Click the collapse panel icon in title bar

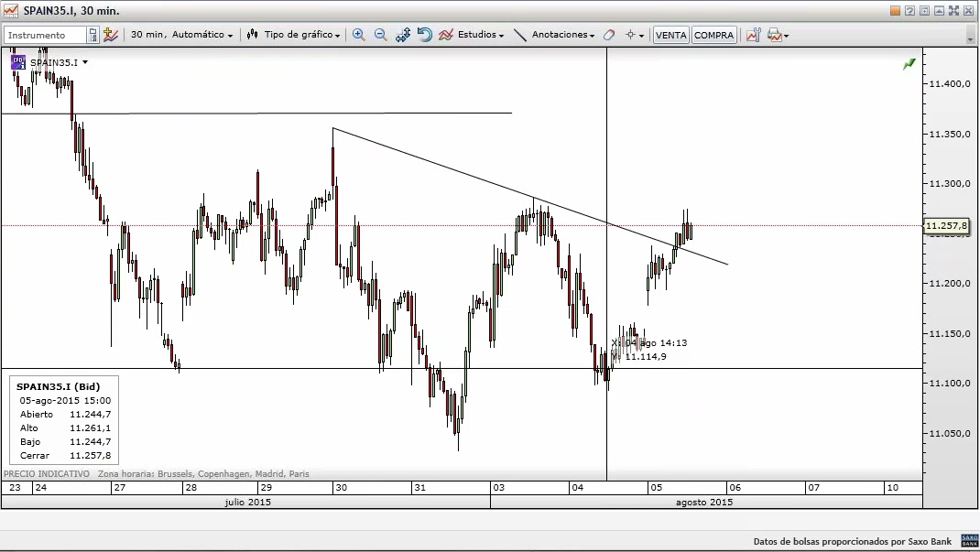tap(939, 10)
